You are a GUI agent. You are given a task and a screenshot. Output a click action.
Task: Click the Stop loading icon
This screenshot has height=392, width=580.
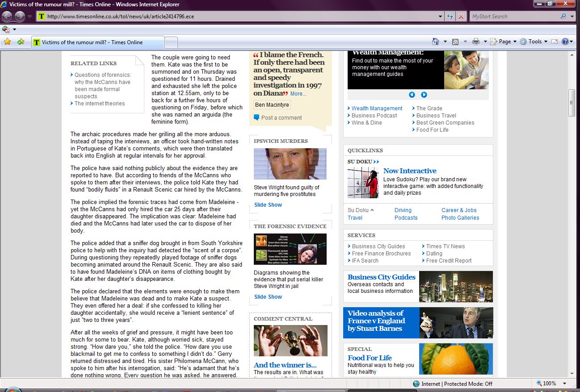coord(461,17)
